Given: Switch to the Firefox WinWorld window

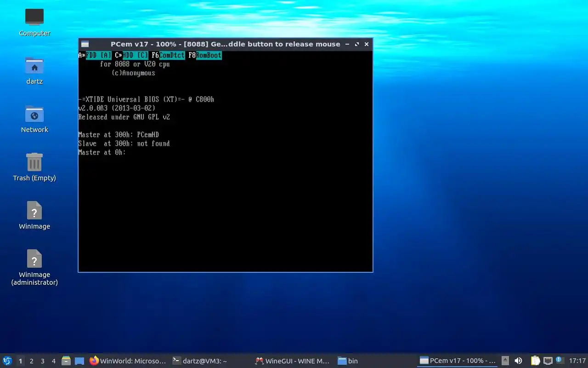Looking at the screenshot, I should click(x=128, y=361).
